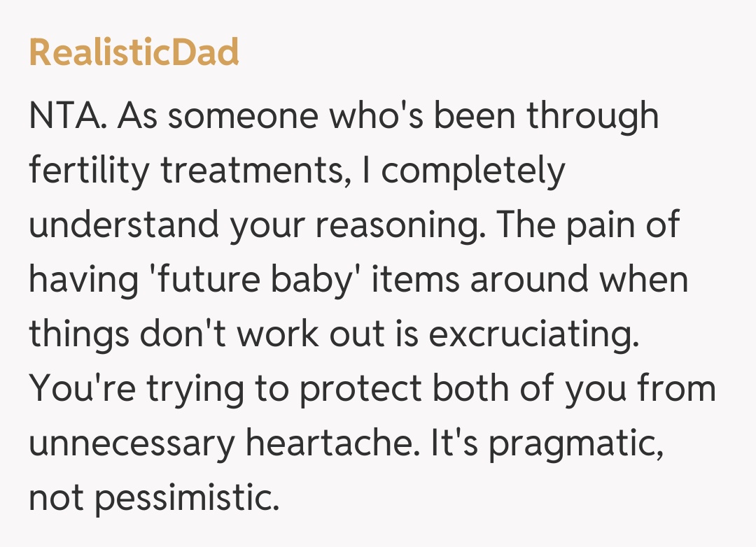
Task: Click the word 'through' in the first line
Action: (x=593, y=115)
